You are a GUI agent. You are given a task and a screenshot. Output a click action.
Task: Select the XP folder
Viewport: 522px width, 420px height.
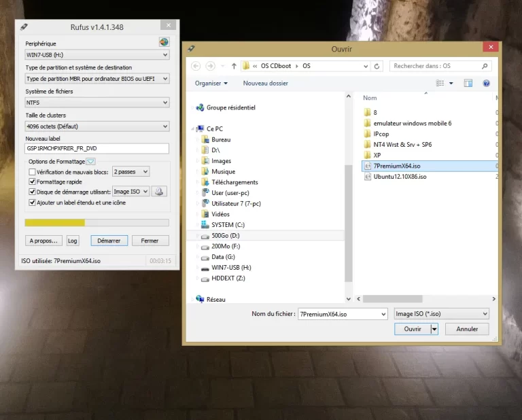coord(377,155)
